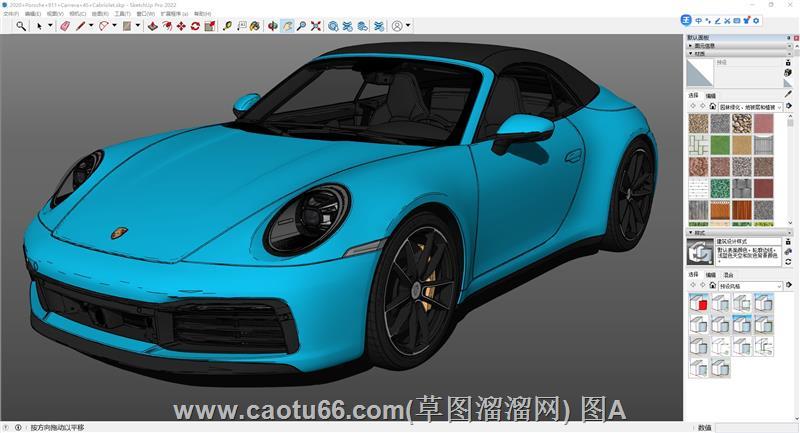
Task: Select the Offset tool
Action: [x=167, y=26]
